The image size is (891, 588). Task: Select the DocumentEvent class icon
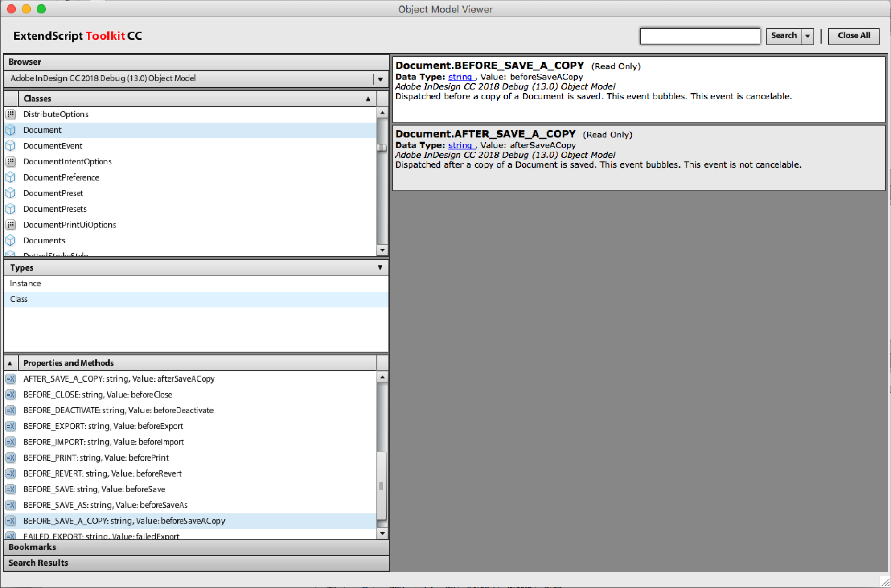(x=10, y=145)
